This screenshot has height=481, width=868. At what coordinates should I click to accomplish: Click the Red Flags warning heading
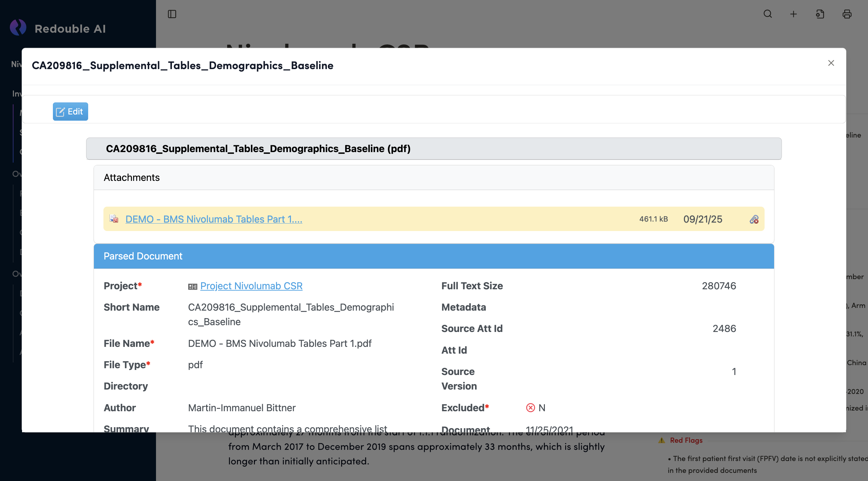tap(686, 440)
